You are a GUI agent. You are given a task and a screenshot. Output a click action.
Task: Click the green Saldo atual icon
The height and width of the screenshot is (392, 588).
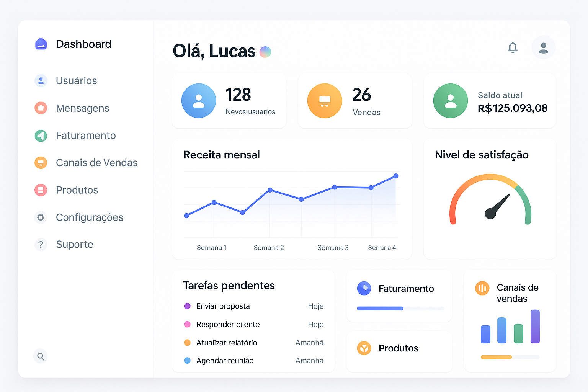coord(450,101)
